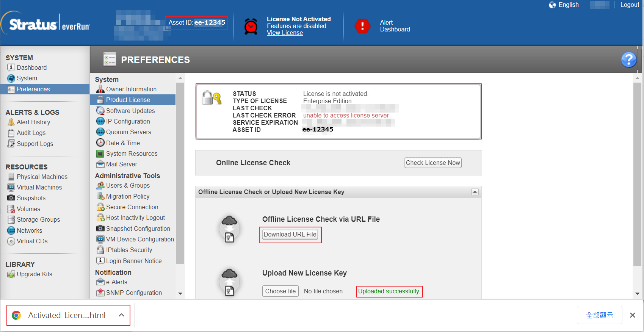Open Quorum Servers preferences
Screen dimensions: 644x332
[x=128, y=132]
